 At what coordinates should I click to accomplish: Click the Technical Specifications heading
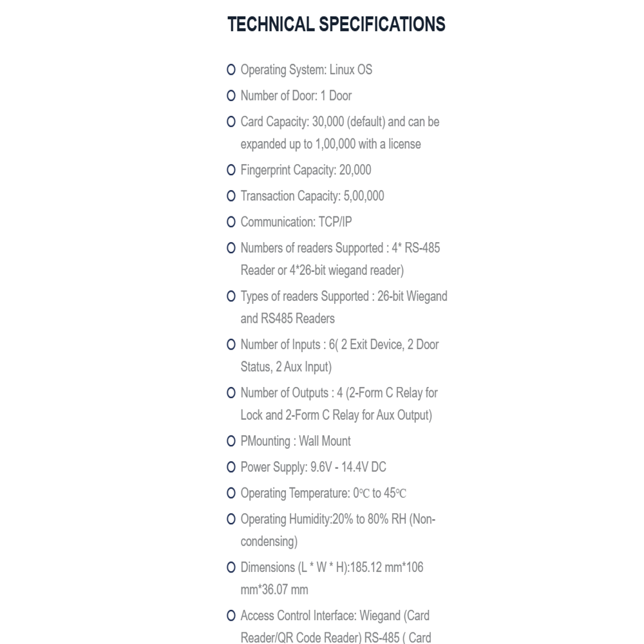pos(336,24)
